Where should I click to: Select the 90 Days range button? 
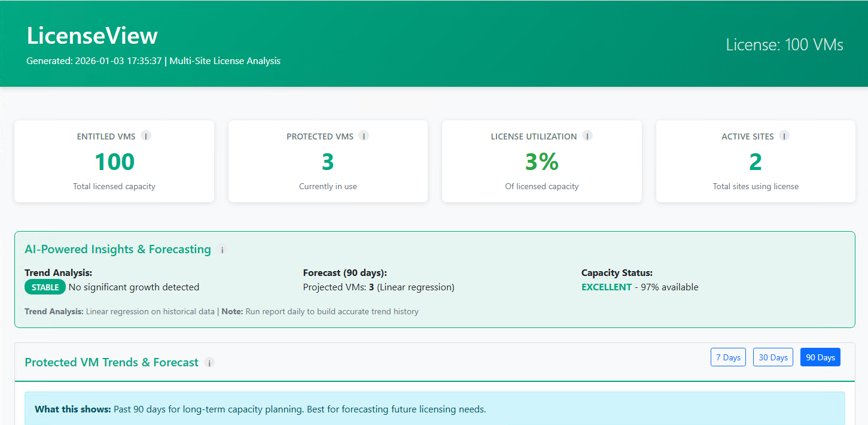coord(820,357)
